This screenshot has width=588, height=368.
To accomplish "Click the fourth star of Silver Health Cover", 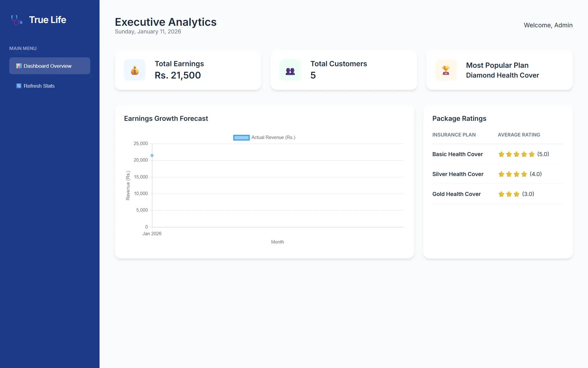I will click(x=524, y=174).
